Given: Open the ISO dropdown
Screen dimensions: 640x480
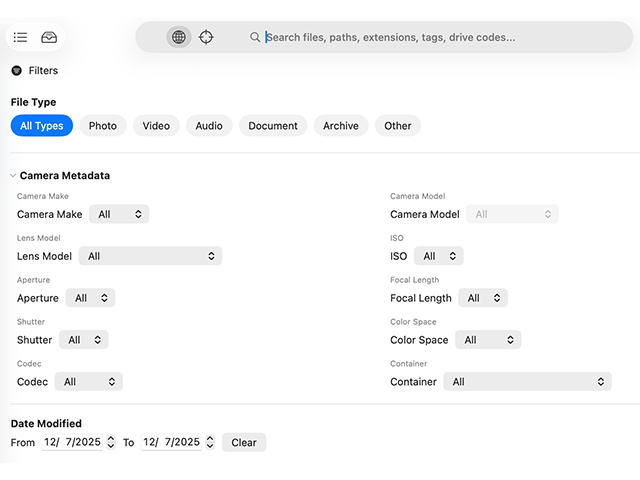Looking at the screenshot, I should pyautogui.click(x=438, y=256).
